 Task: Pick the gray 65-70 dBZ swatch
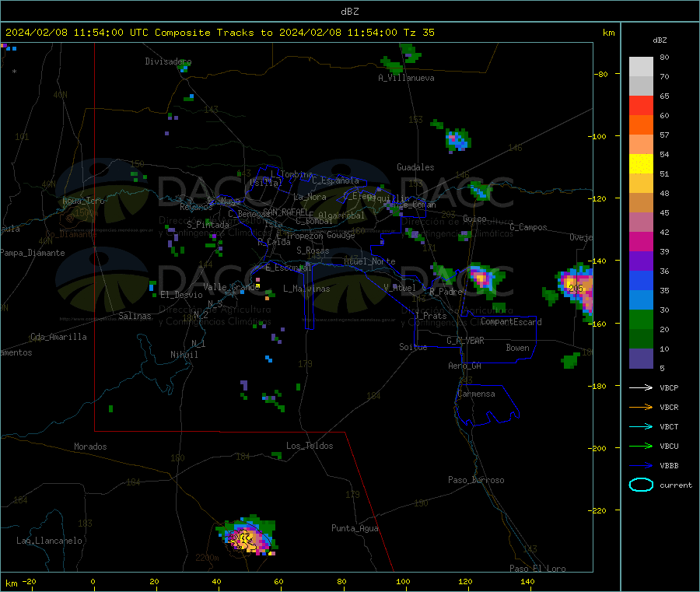point(641,86)
